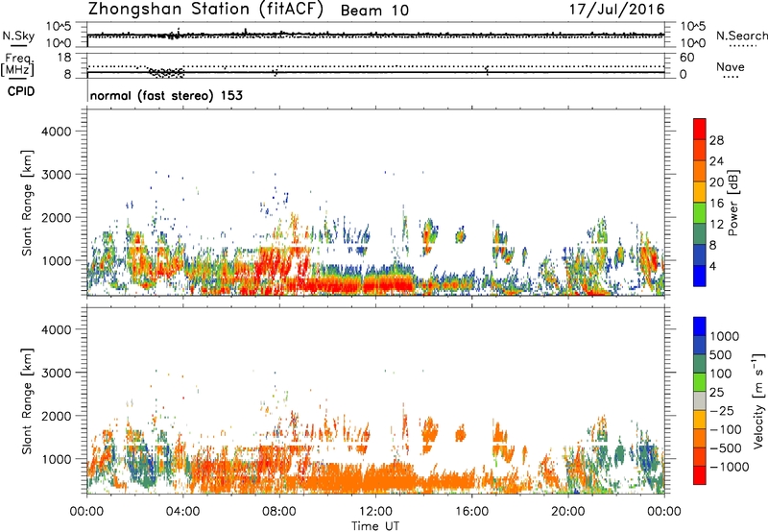Pick the teal 100–500 velocity swatch
This screenshot has width=768, height=532.
[700, 364]
